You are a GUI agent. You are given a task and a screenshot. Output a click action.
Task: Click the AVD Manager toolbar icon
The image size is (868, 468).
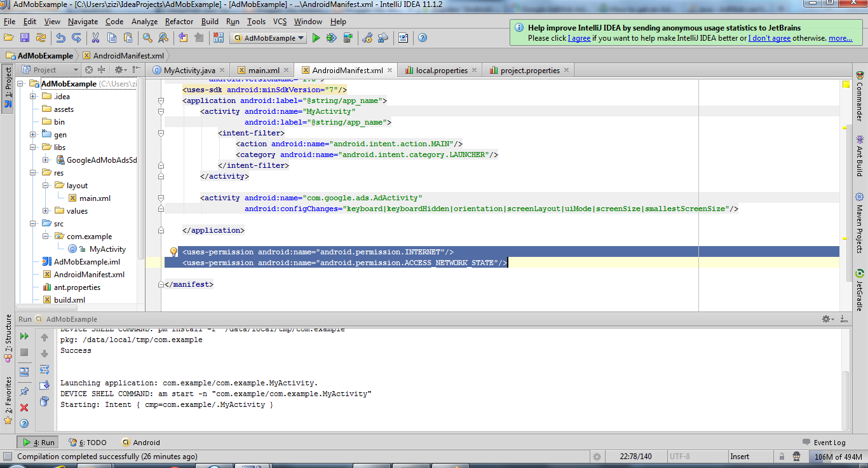[x=403, y=38]
